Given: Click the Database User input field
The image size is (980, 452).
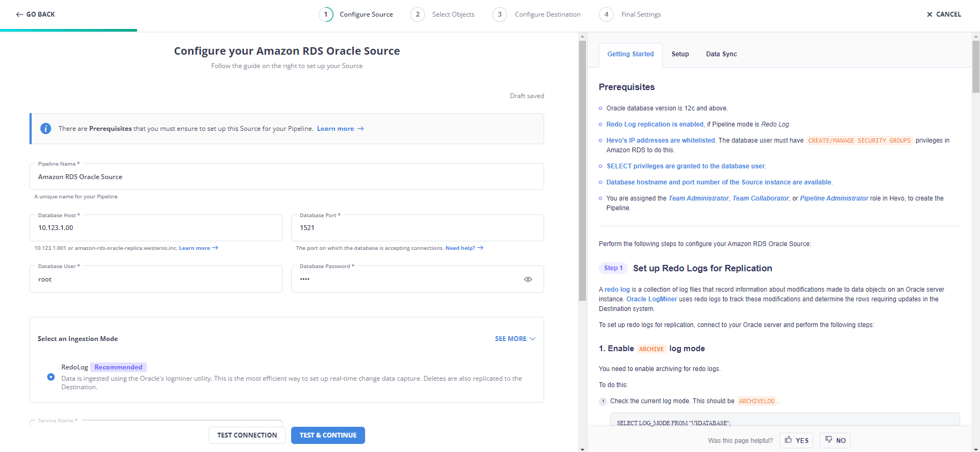Looking at the screenshot, I should click(156, 279).
